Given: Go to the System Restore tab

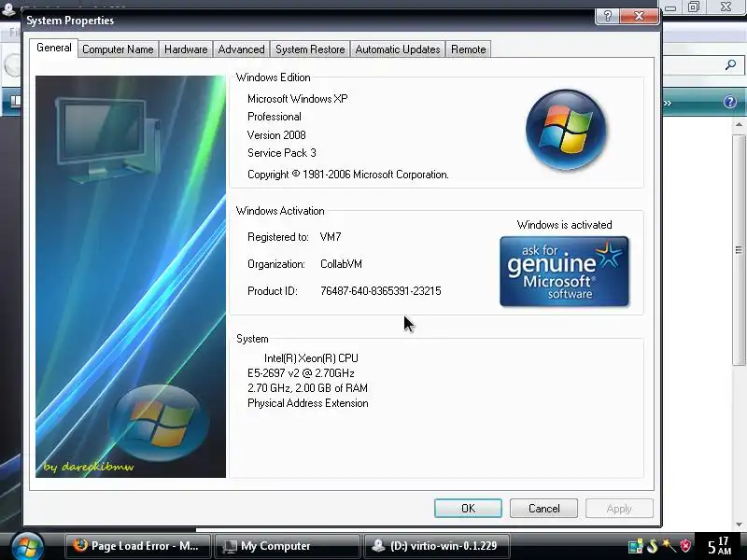Looking at the screenshot, I should 310,49.
